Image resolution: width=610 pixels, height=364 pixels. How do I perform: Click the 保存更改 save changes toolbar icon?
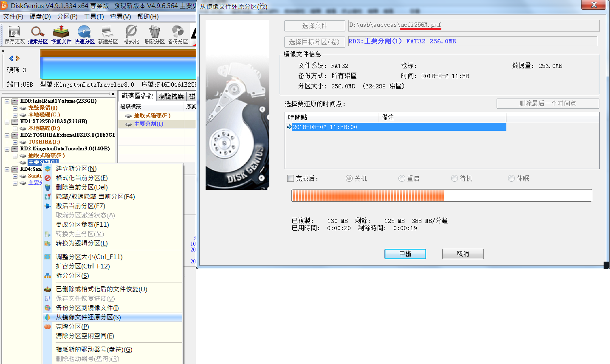14,34
